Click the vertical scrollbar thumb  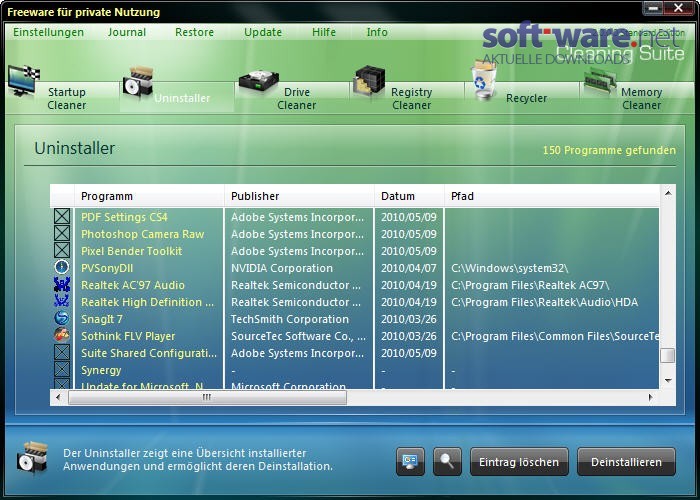668,356
